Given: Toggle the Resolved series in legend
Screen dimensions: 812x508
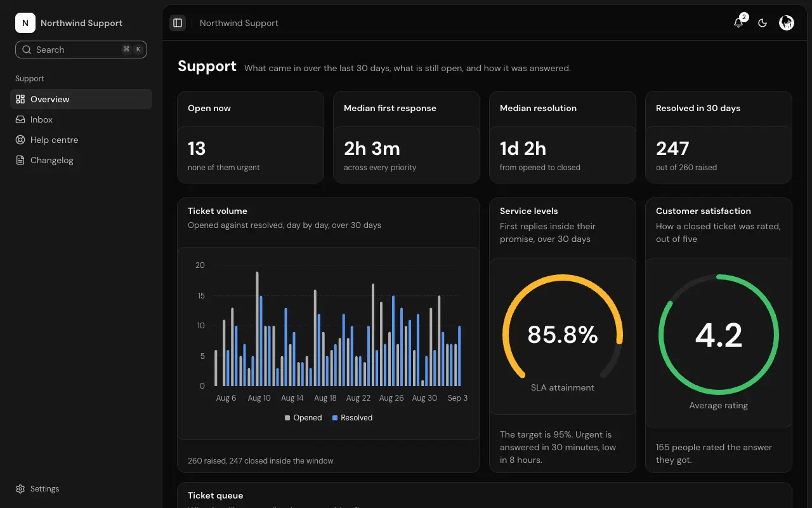Looking at the screenshot, I should tap(353, 418).
